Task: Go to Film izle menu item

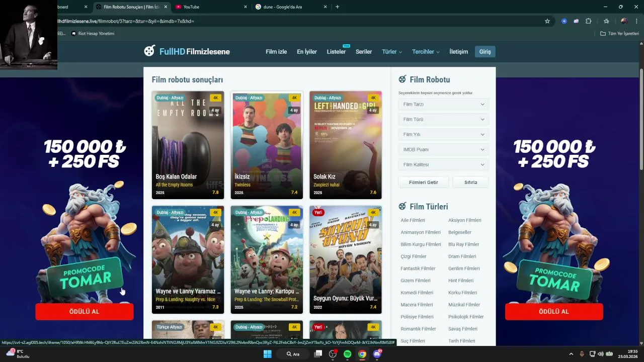Action: pyautogui.click(x=276, y=52)
